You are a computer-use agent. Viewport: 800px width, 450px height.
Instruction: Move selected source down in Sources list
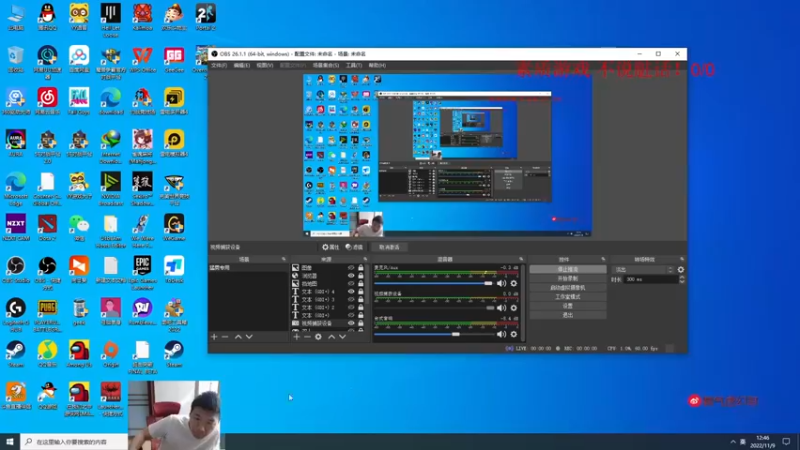pos(342,337)
